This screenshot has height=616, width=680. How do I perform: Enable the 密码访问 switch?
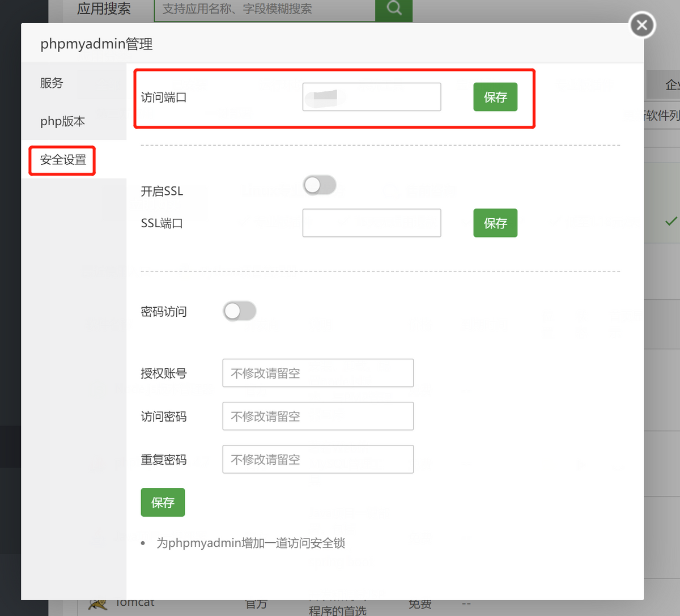tap(240, 311)
